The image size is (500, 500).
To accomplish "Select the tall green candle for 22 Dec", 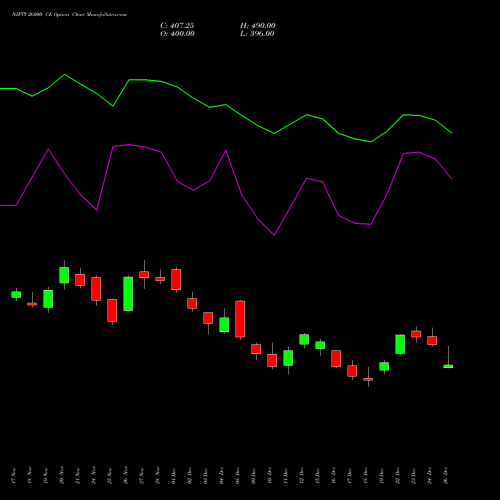I will 400,344.
